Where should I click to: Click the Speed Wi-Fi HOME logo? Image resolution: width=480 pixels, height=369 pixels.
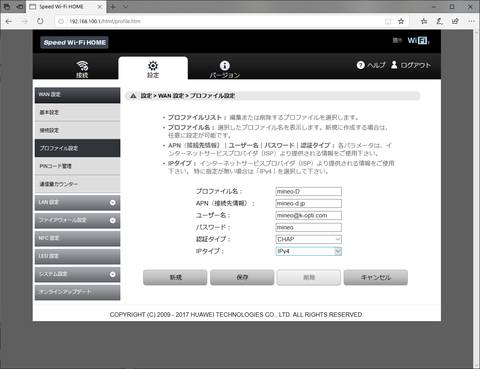[x=74, y=42]
